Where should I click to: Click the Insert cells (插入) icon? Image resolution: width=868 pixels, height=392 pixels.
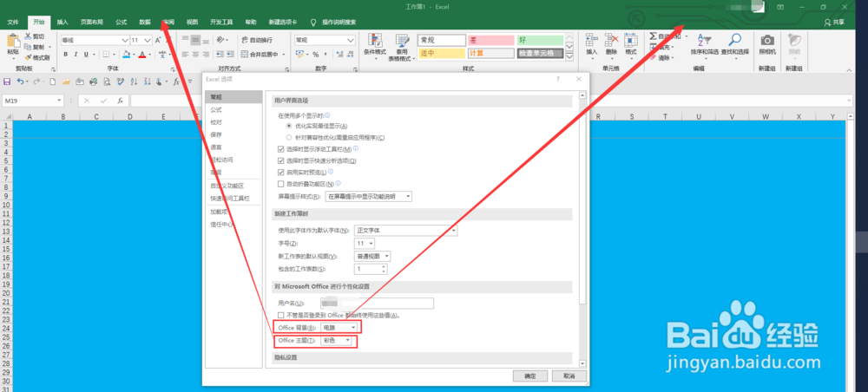click(x=592, y=41)
